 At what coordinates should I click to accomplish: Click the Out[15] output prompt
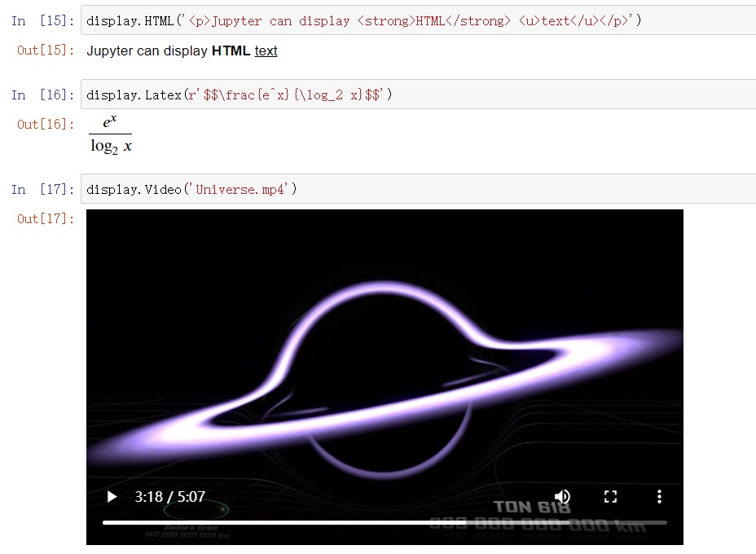(46, 51)
